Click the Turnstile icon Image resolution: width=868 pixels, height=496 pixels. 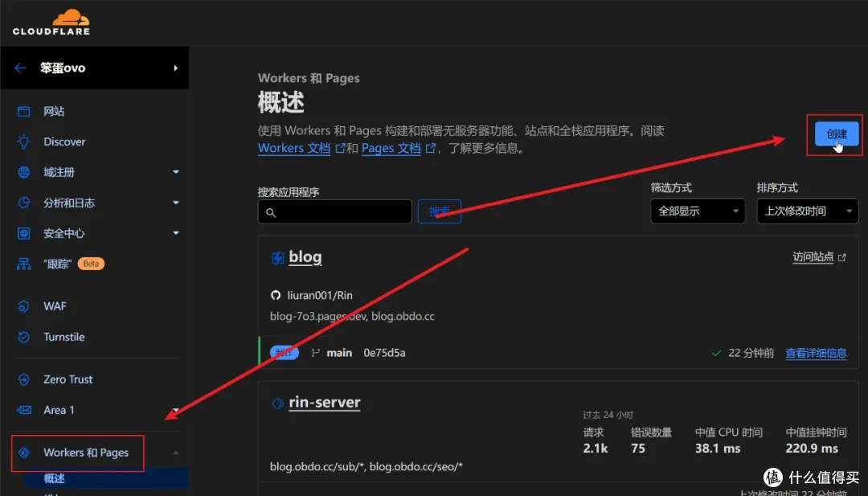point(24,337)
